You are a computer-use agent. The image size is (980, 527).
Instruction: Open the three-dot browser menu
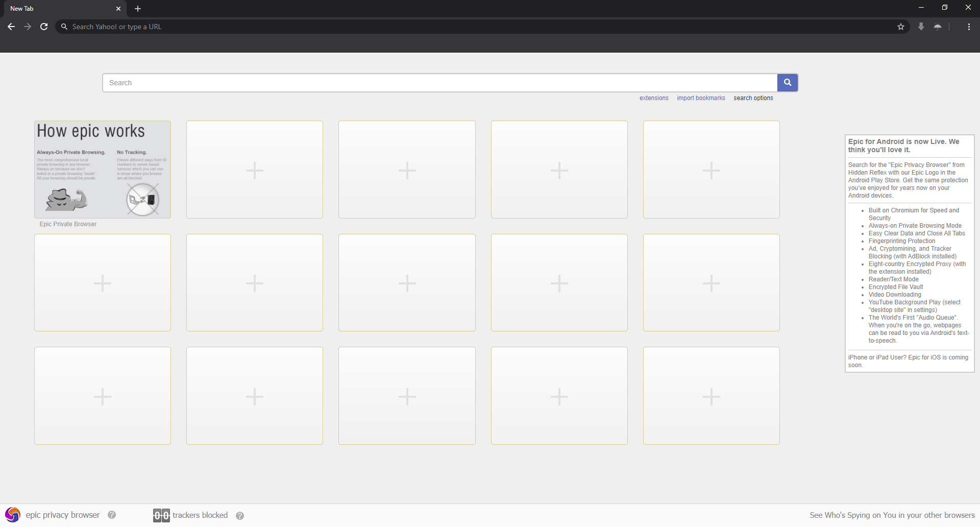pos(969,27)
